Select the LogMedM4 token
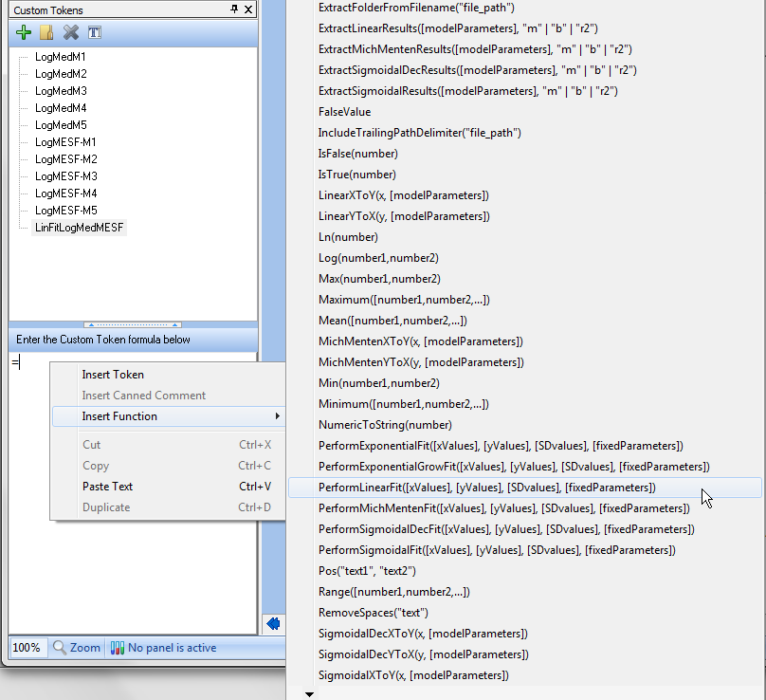The width and height of the screenshot is (766, 700). [61, 108]
